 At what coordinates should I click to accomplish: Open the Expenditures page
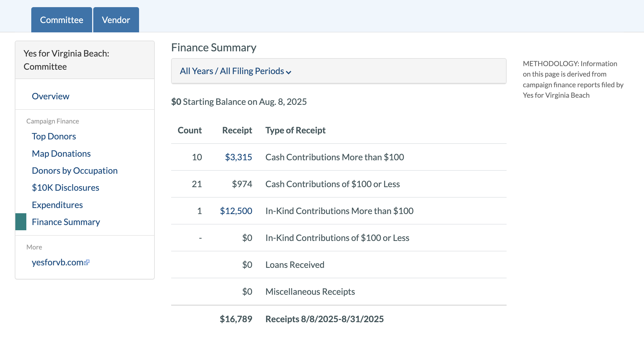57,204
